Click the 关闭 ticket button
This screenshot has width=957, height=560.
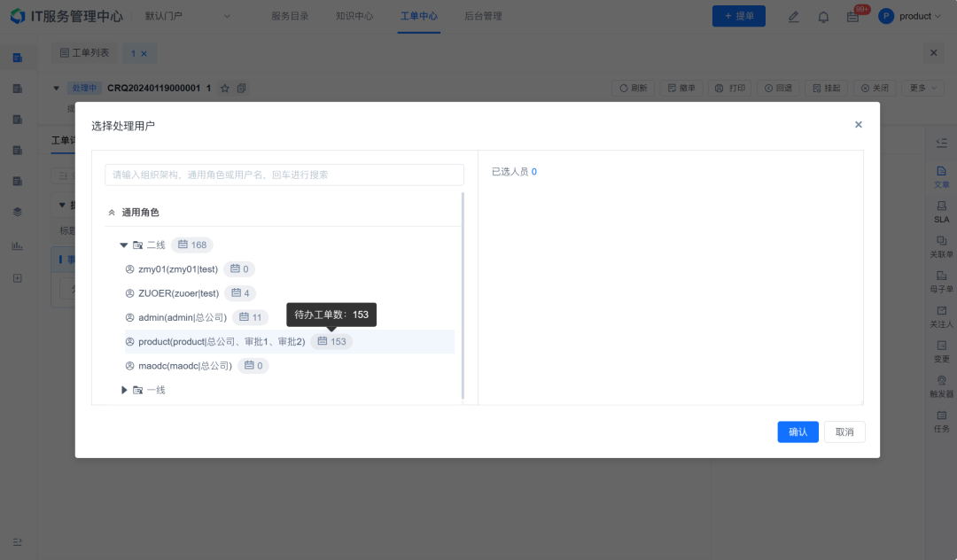[875, 88]
